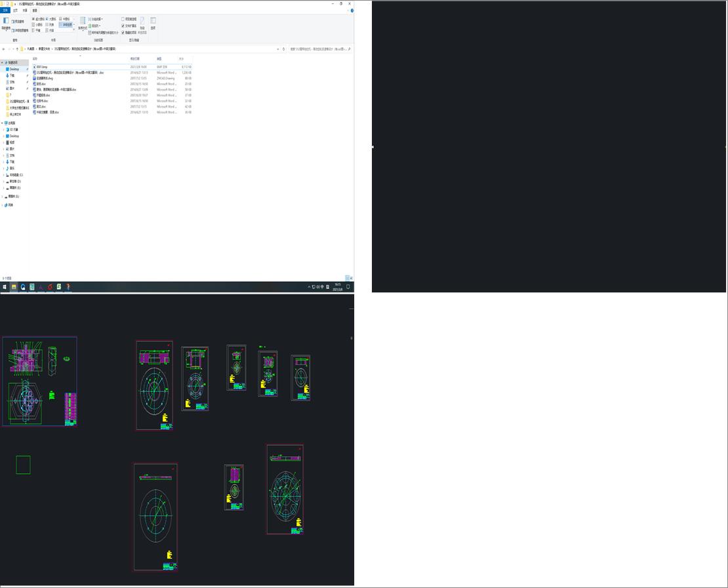Select Content (内容) layout option
This screenshot has width=728, height=588.
(x=50, y=30)
